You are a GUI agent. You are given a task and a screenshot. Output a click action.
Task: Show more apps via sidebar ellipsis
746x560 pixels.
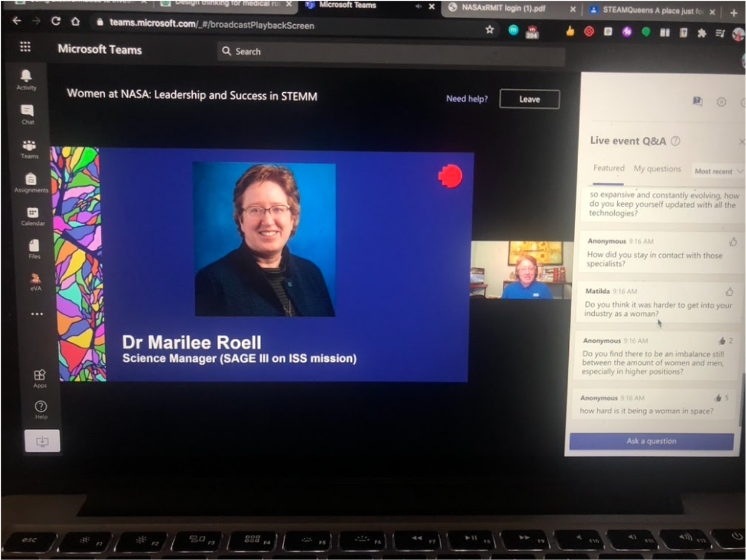37,314
